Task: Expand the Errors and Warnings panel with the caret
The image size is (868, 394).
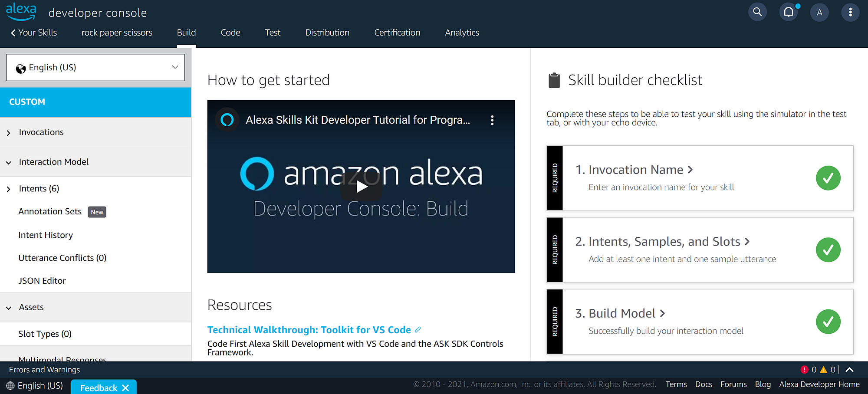Action: point(850,370)
